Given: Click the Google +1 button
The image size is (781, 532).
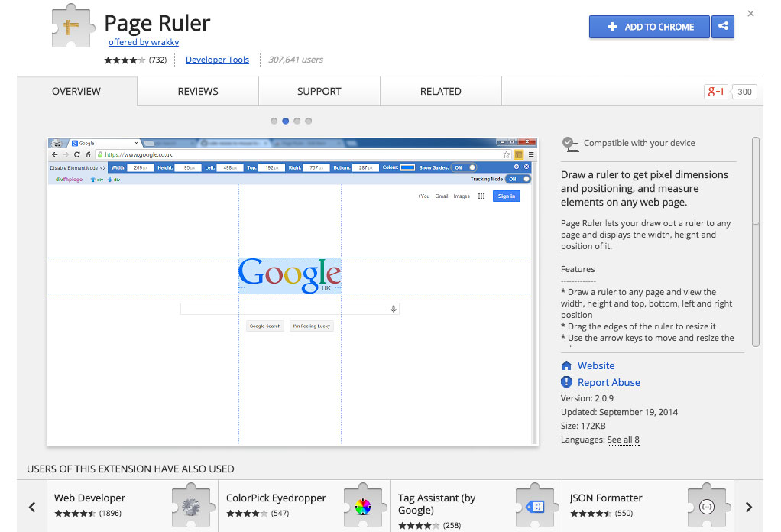Looking at the screenshot, I should coord(716,92).
